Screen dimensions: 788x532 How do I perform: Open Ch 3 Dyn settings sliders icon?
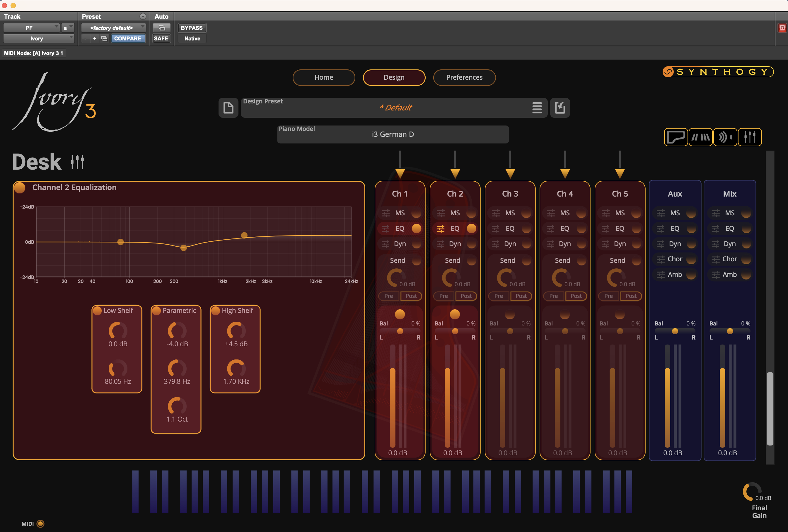tap(495, 244)
